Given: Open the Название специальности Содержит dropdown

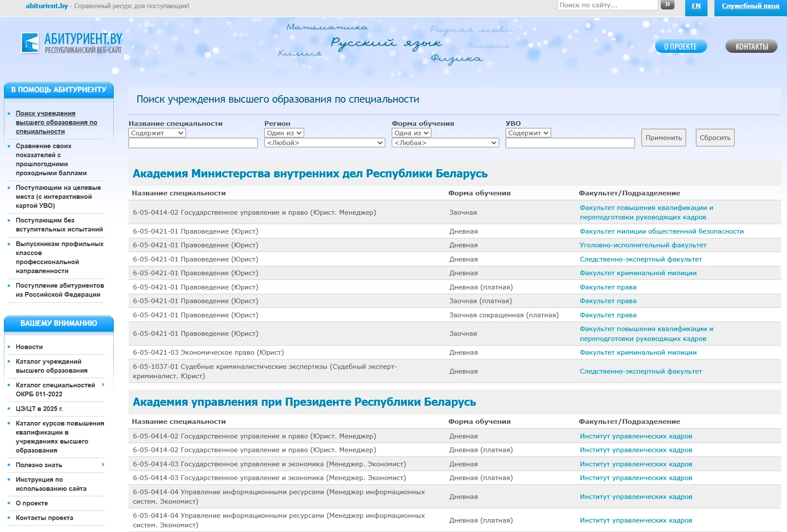Looking at the screenshot, I should tap(157, 133).
